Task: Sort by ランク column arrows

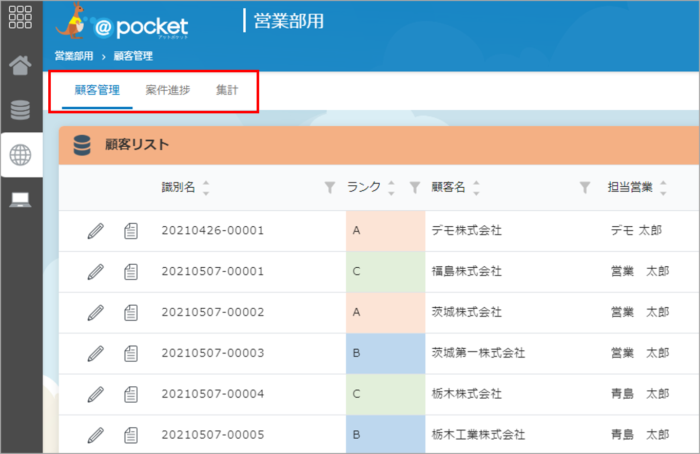Action: click(392, 187)
